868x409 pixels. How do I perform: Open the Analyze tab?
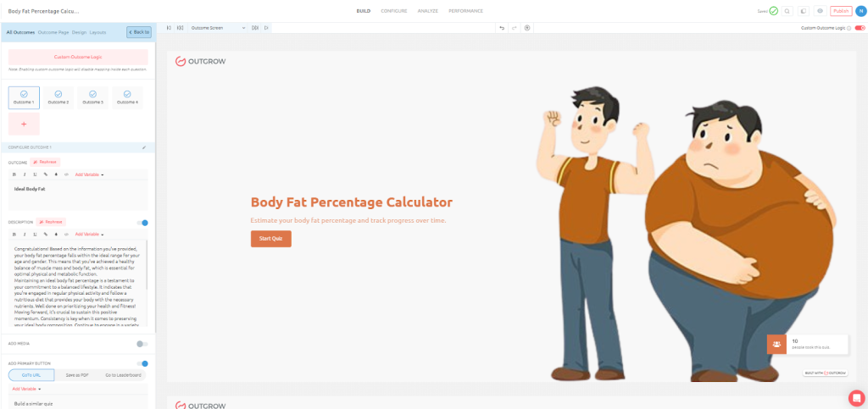(x=427, y=11)
